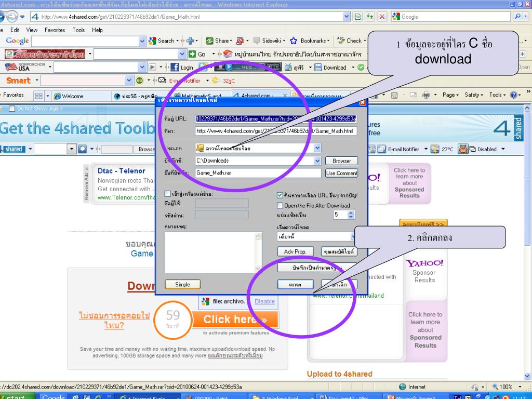Click the Adv Prop. button
The height and width of the screenshot is (399, 532).
(295, 251)
